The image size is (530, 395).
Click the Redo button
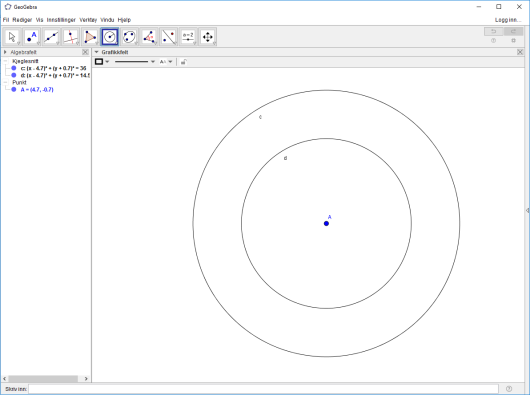coord(513,31)
